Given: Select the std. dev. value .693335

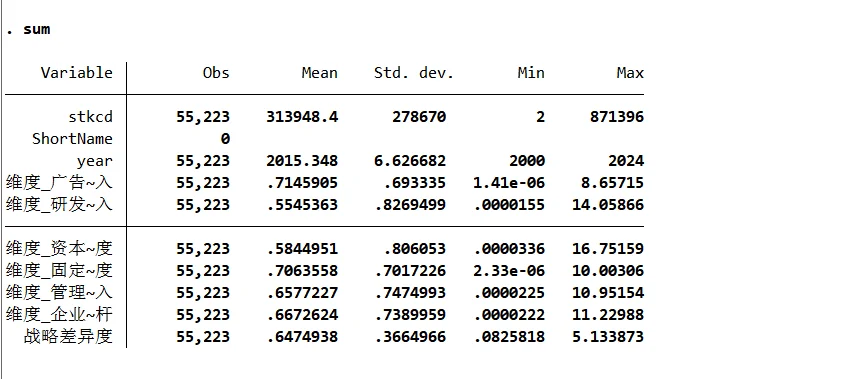Looking at the screenshot, I should tap(414, 183).
